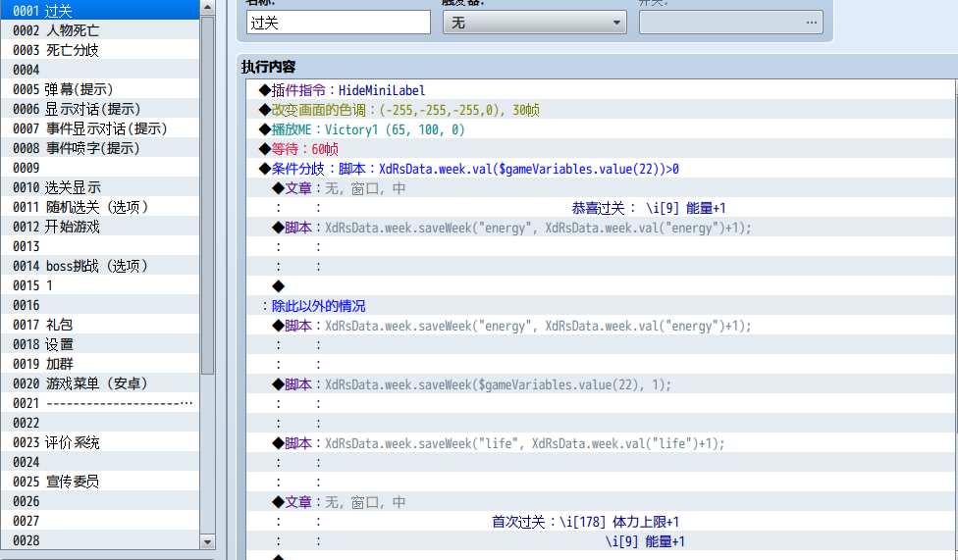Click the event list scrollbar thumb
This screenshot has width=958, height=560.
pyautogui.click(x=207, y=195)
